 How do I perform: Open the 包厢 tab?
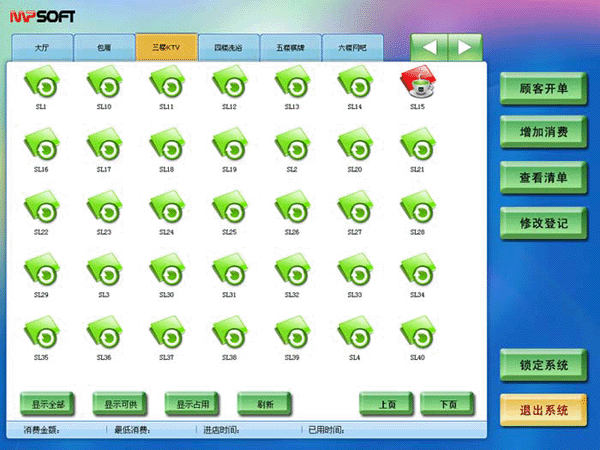[104, 48]
